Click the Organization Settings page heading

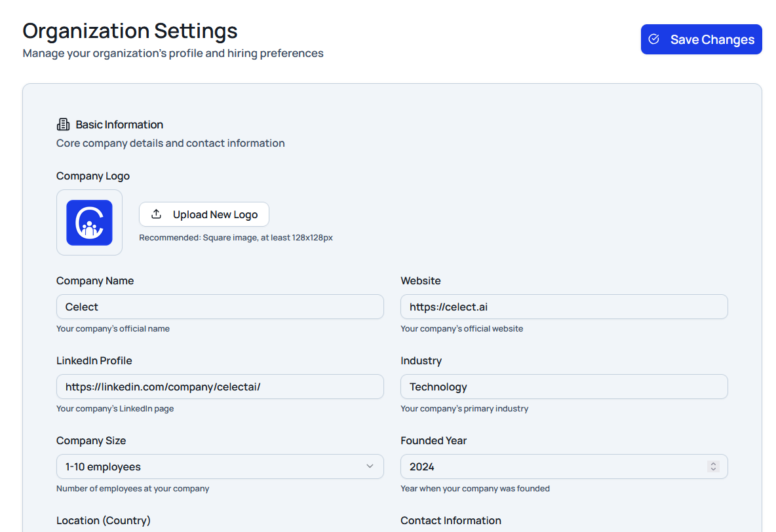click(130, 31)
